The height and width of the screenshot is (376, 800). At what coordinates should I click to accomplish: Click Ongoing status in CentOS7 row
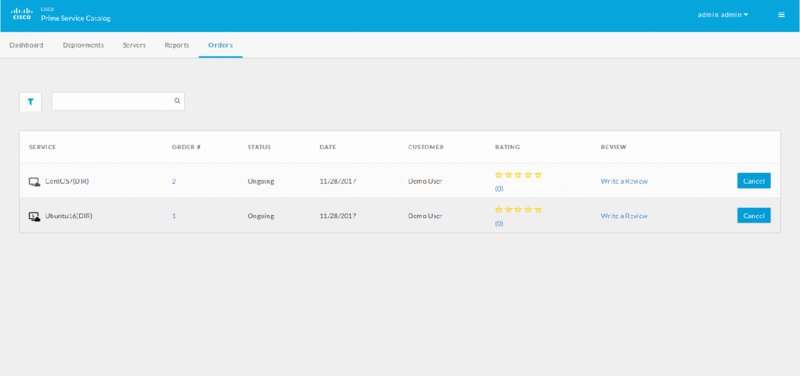pyautogui.click(x=261, y=181)
